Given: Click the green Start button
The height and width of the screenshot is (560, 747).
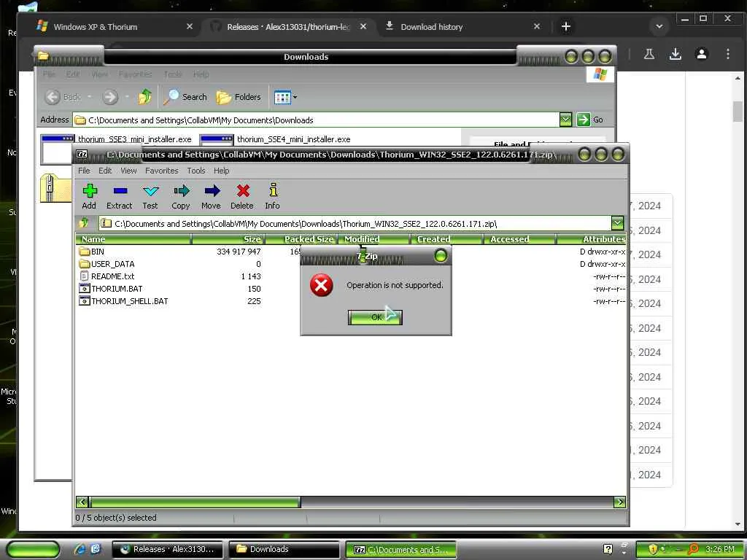Looking at the screenshot, I should point(34,549).
